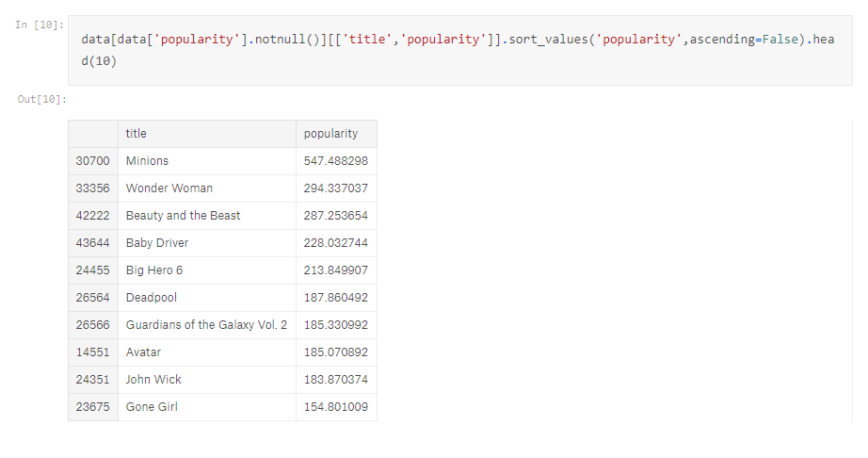Click popularity value 187.860492

pos(337,298)
